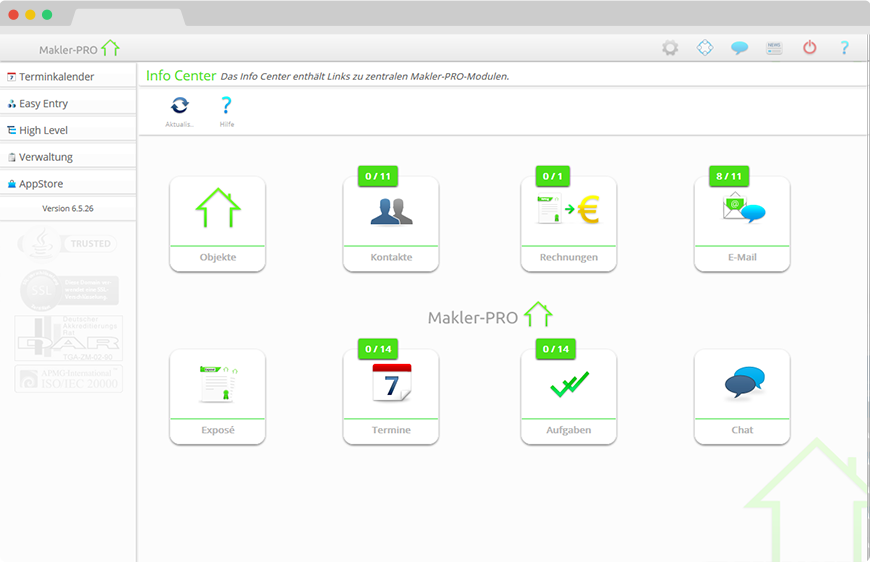Click the 0/1 badge on Rechnungen

tap(552, 176)
